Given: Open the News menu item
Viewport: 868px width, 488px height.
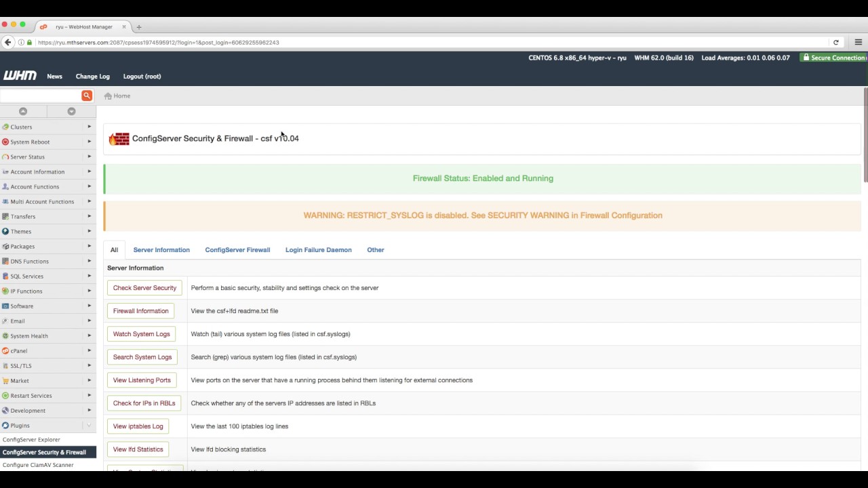Looking at the screenshot, I should [x=54, y=76].
